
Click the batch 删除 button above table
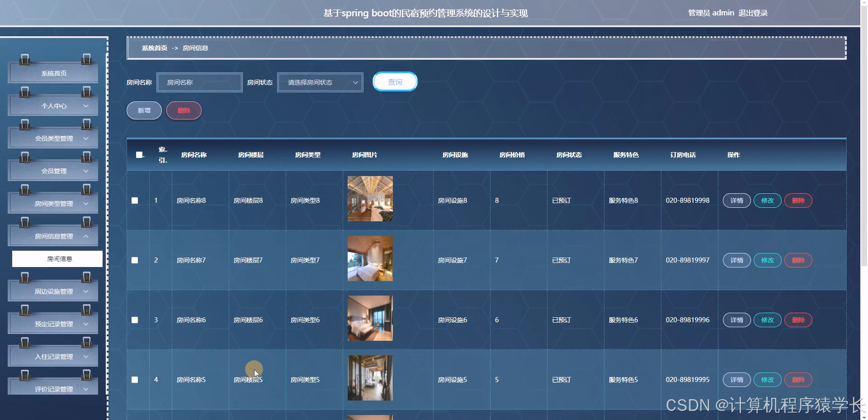point(184,110)
